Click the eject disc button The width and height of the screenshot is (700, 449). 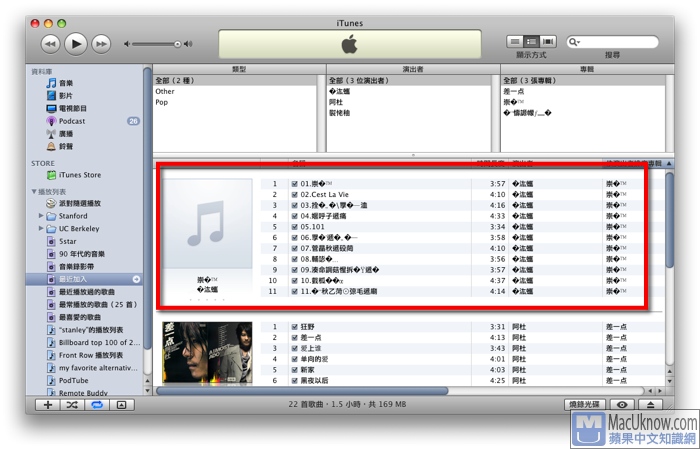coord(650,404)
